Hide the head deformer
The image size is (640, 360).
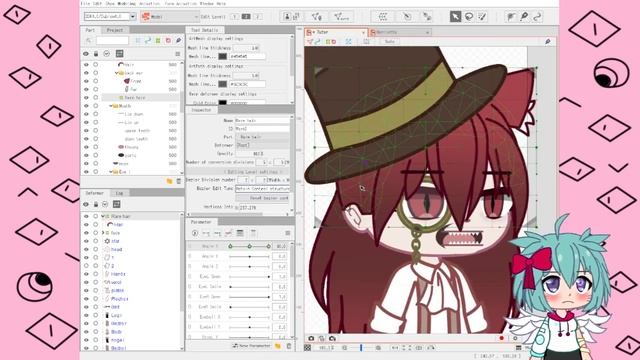86,249
